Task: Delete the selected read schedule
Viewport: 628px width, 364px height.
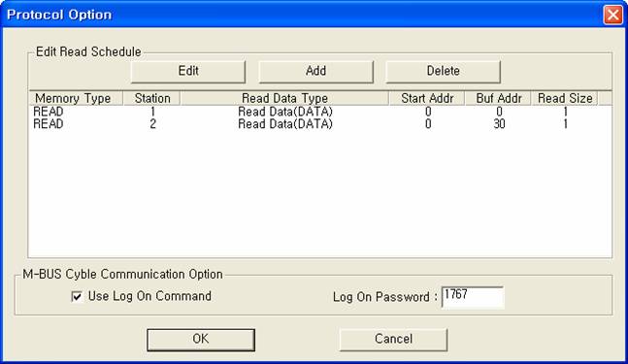Action: click(x=443, y=72)
